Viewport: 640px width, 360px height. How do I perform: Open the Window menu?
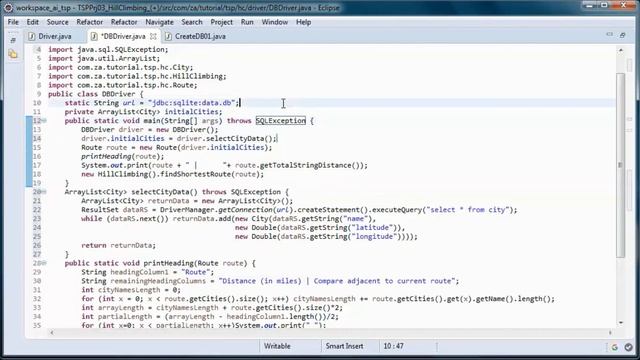tap(275, 22)
